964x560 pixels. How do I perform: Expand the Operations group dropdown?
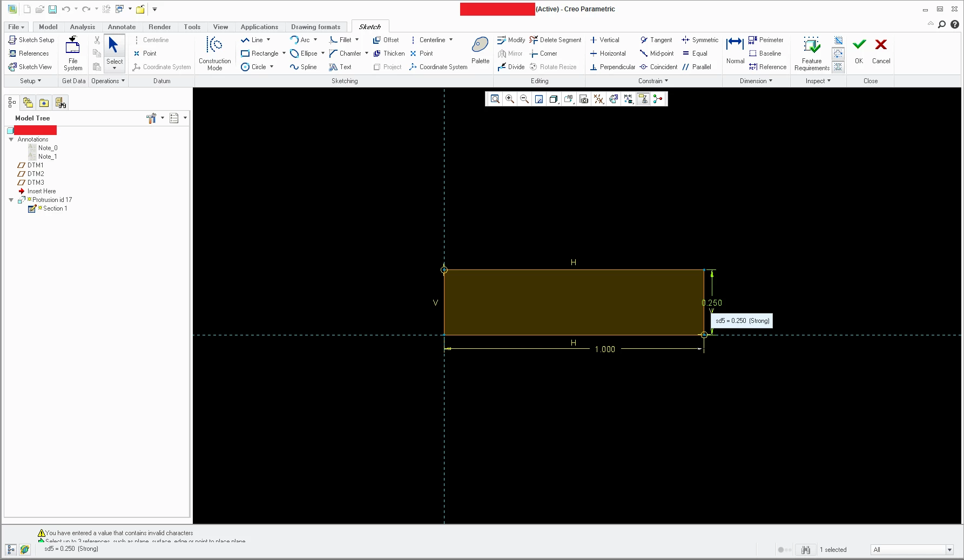click(x=108, y=81)
